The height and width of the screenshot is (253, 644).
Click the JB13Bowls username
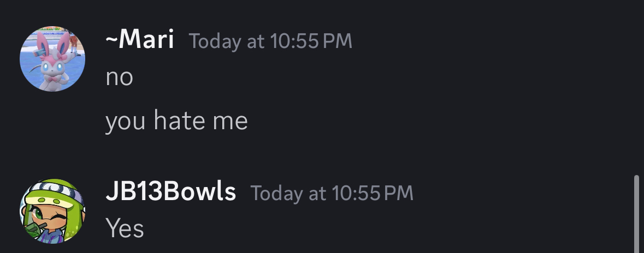tap(170, 192)
